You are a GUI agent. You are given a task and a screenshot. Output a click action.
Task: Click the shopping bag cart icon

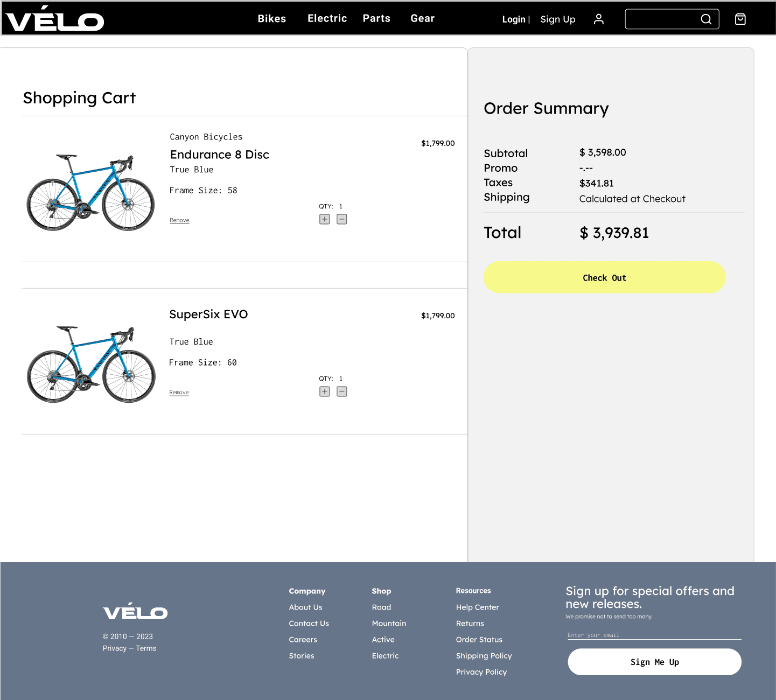point(740,19)
